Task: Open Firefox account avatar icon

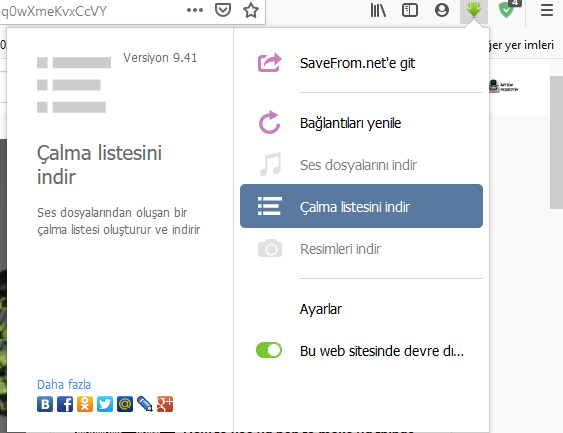Action: (442, 10)
